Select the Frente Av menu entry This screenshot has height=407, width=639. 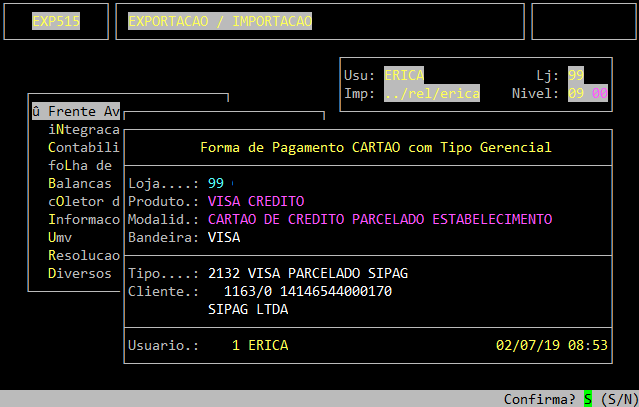(76, 111)
